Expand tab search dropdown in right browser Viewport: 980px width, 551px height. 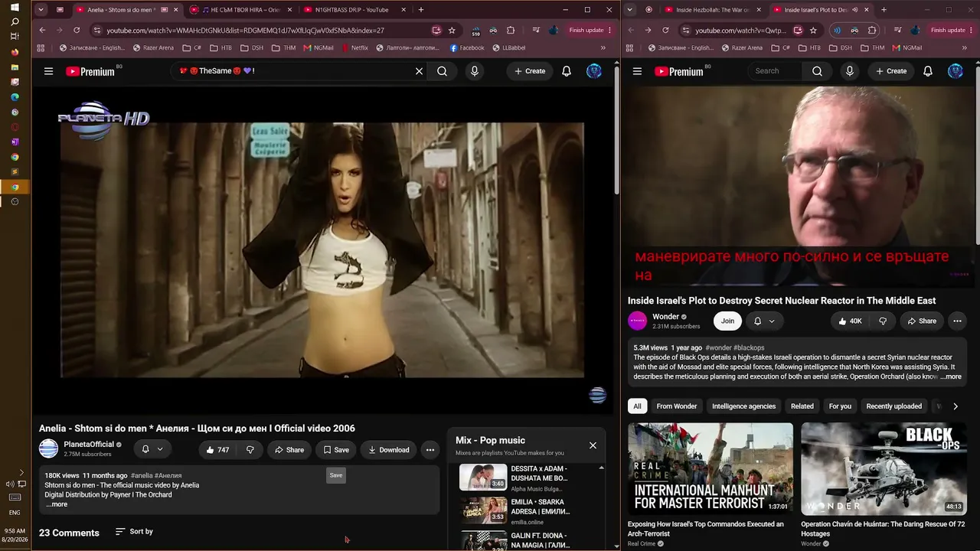pos(630,10)
